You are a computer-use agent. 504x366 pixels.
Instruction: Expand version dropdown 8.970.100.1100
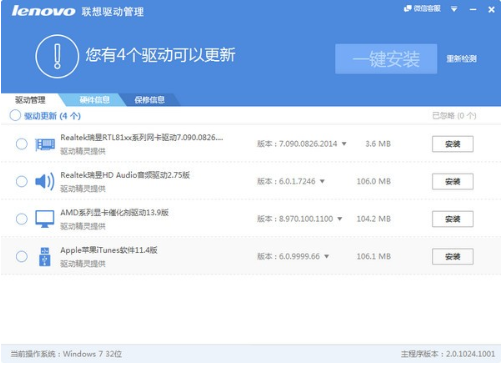pyautogui.click(x=340, y=219)
